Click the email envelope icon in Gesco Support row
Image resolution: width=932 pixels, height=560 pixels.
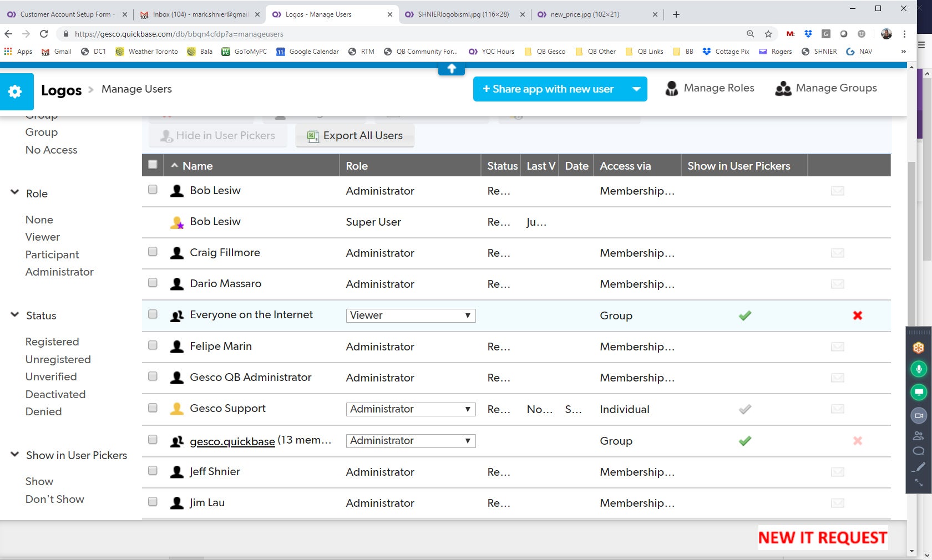coord(838,409)
